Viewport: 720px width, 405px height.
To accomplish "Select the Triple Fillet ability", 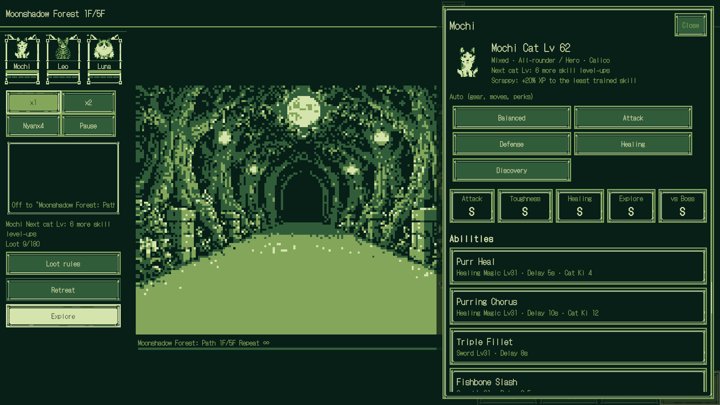I will [x=578, y=347].
